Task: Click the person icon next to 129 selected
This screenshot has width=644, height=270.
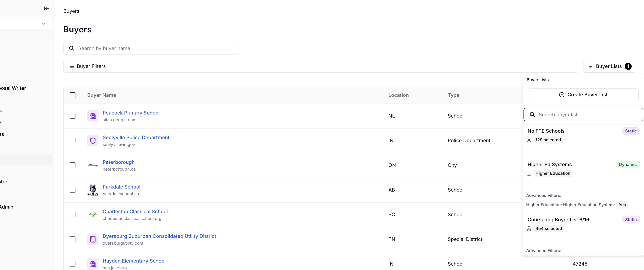Action: pyautogui.click(x=529, y=140)
